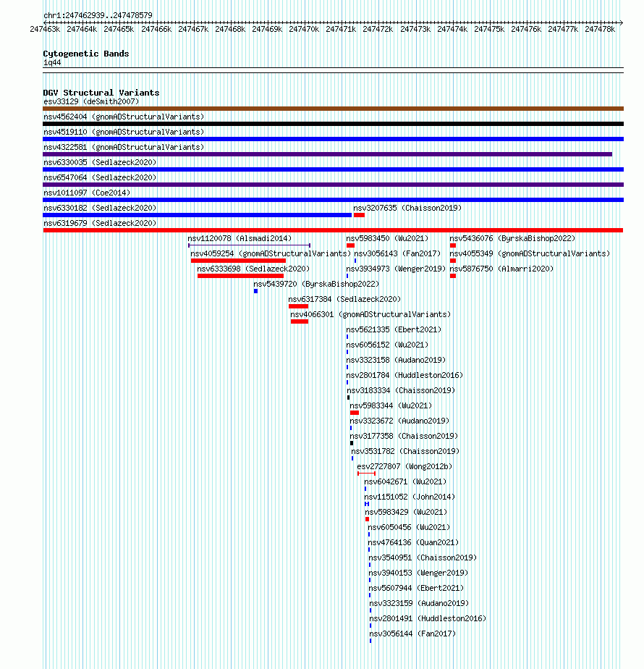Click the DGV Structural Variants track title
This screenshot has width=644, height=669.
pos(101,93)
